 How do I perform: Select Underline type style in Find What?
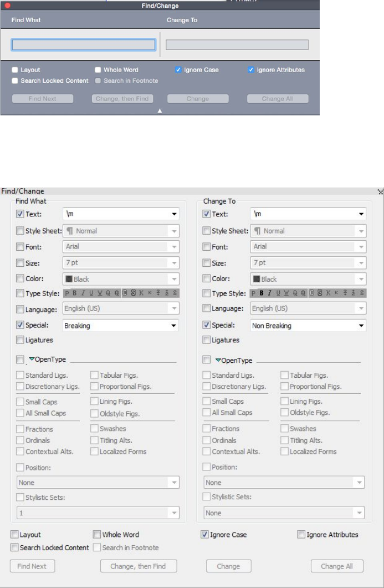(91, 293)
